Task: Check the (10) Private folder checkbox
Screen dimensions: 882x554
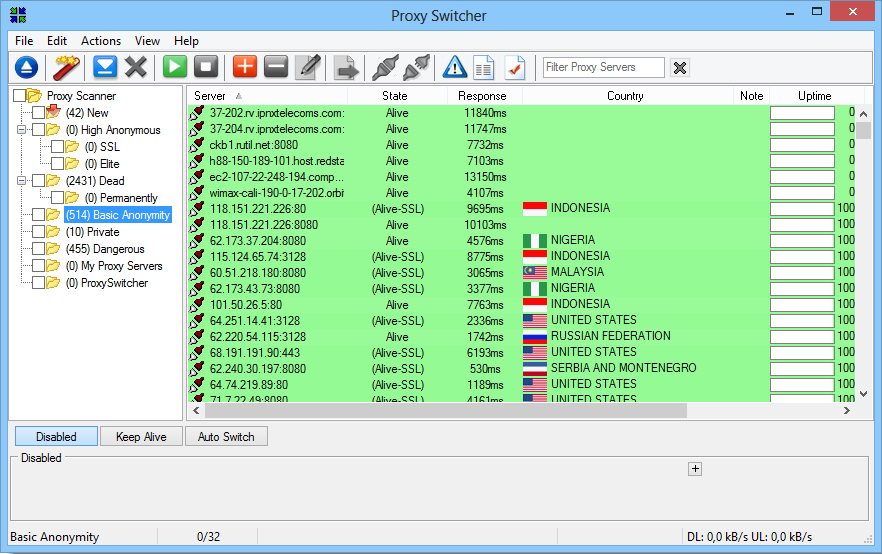Action: [x=38, y=232]
